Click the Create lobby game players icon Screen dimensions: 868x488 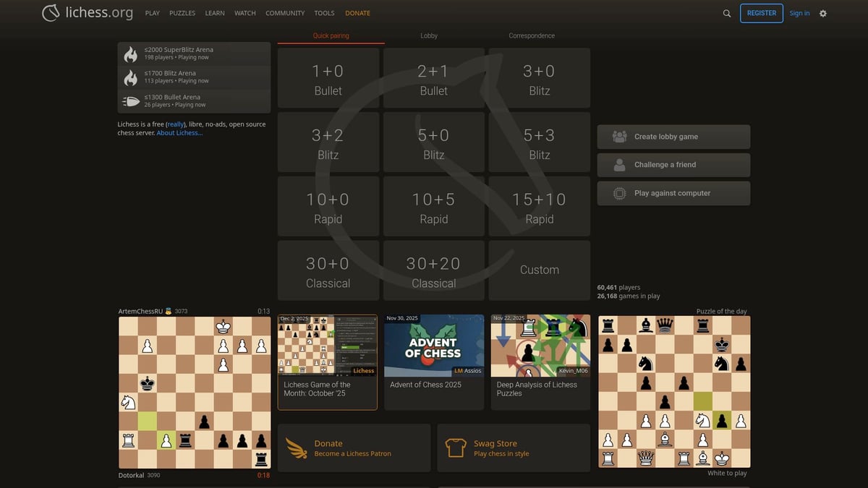click(x=618, y=136)
